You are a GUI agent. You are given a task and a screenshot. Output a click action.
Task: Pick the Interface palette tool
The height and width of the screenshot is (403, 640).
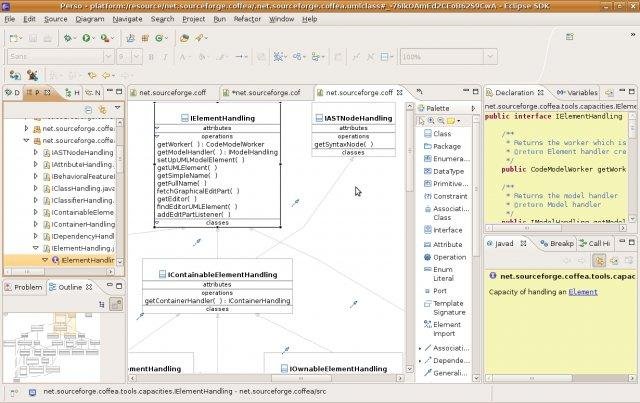coord(447,230)
